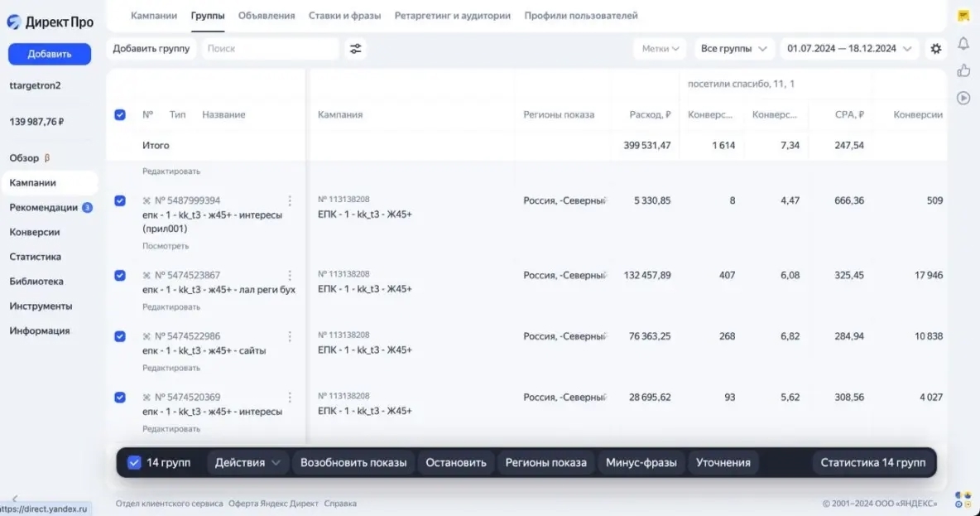Open the Метки dropdown

coord(660,49)
